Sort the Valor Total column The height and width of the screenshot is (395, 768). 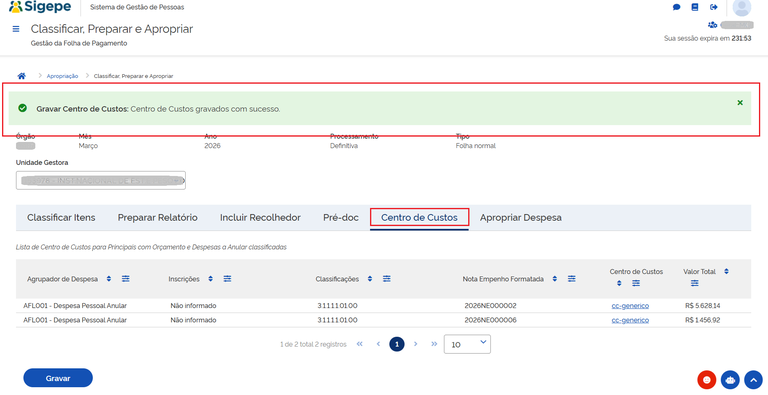(x=726, y=272)
